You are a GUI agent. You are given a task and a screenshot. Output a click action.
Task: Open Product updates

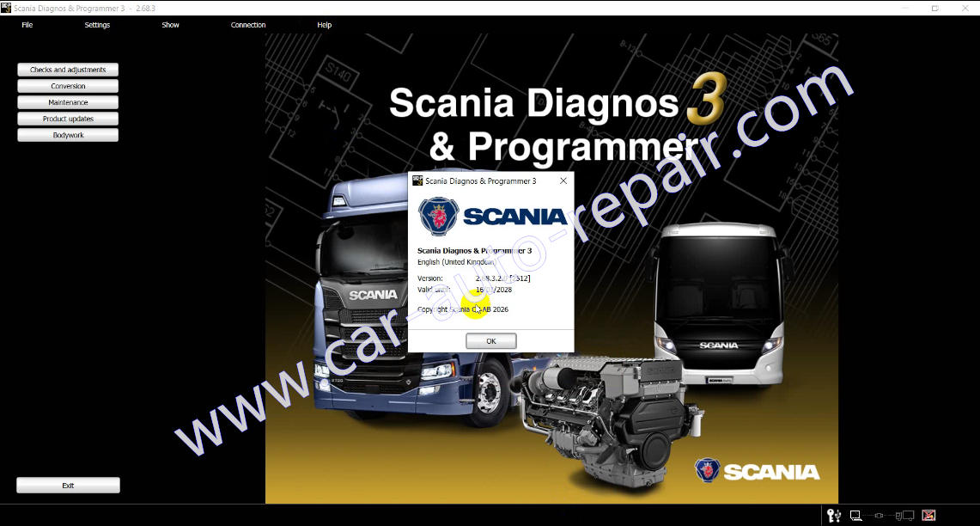(x=67, y=118)
